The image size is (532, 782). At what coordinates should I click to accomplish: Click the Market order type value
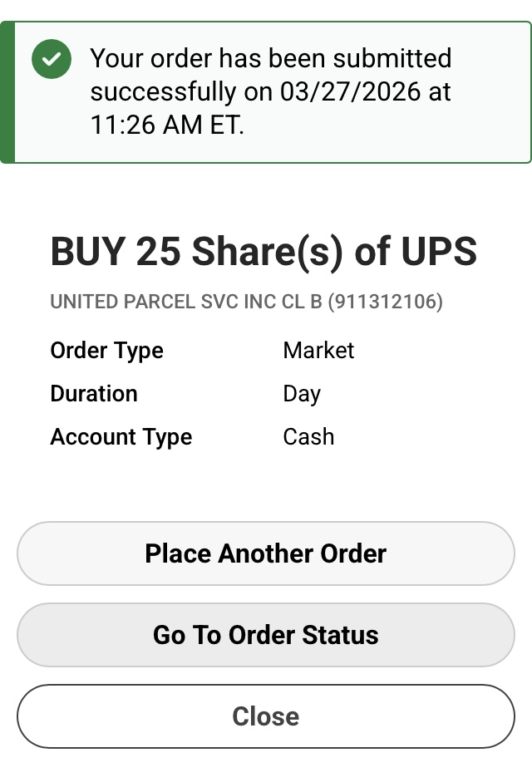[x=318, y=351]
